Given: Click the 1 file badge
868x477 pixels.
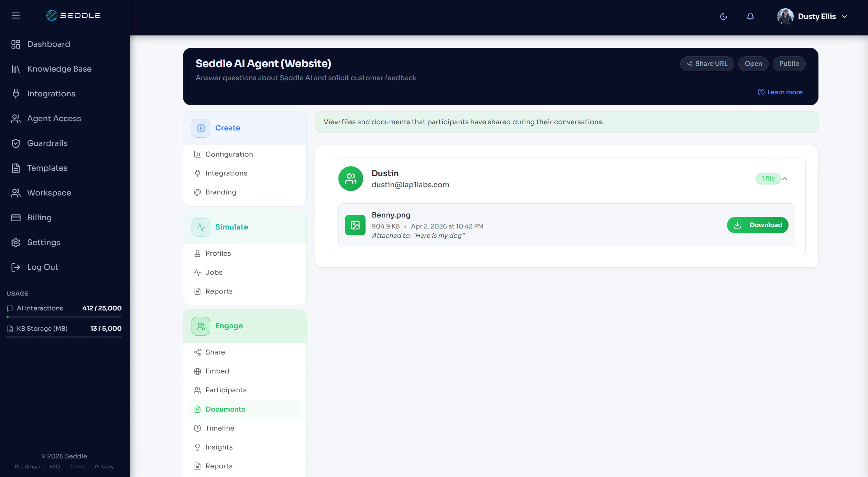Looking at the screenshot, I should (x=768, y=179).
